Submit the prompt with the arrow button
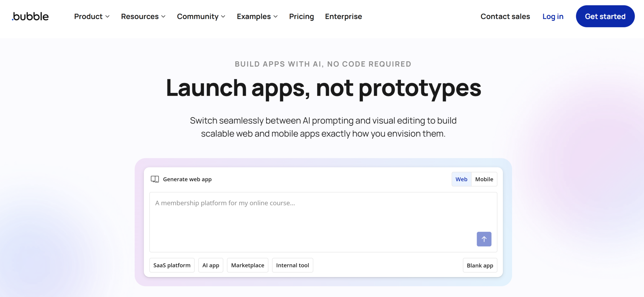The image size is (644, 297). [484, 239]
